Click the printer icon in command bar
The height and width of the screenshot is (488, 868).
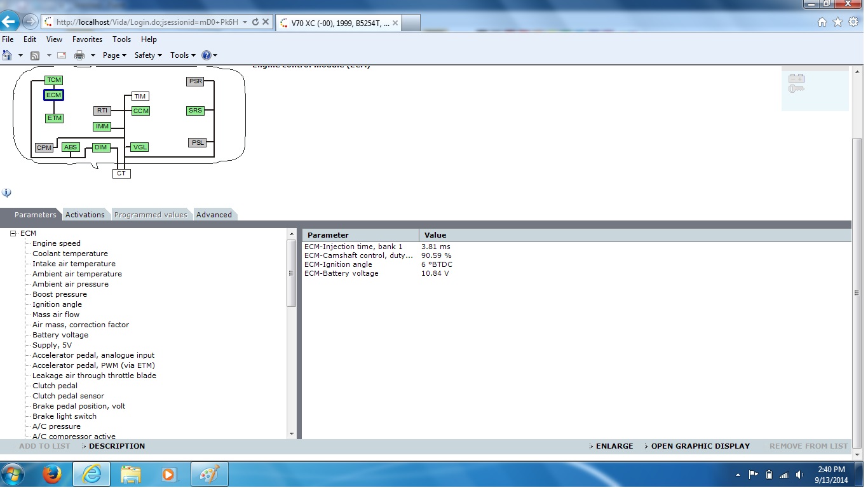79,55
